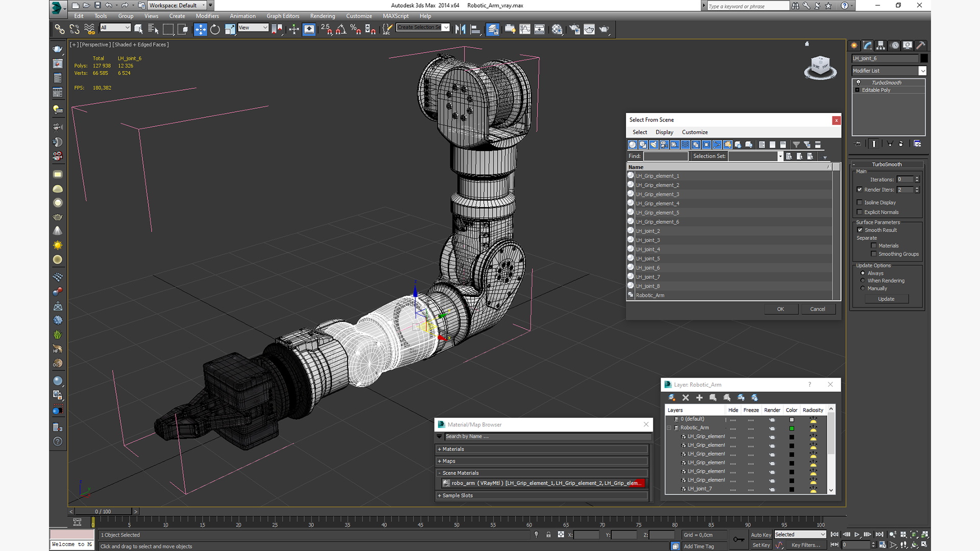980x551 pixels.
Task: Toggle Display Lights filter in Select From Scene
Action: coord(653,145)
